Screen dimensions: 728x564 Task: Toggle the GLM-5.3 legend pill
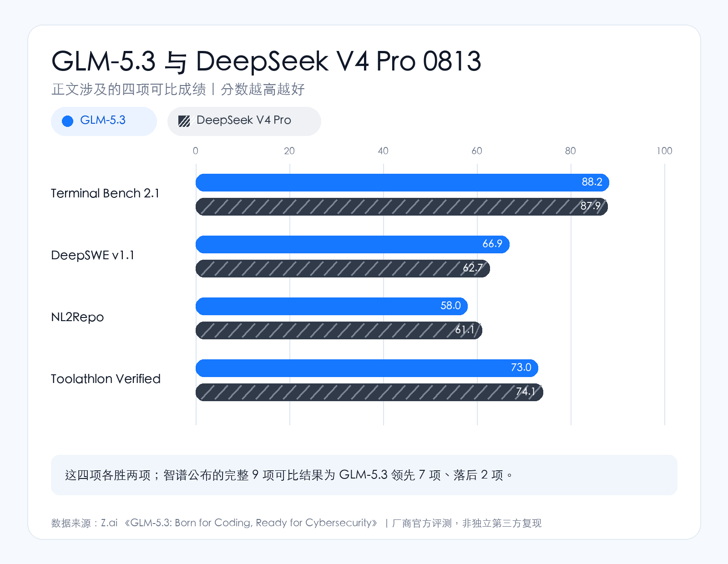[104, 121]
